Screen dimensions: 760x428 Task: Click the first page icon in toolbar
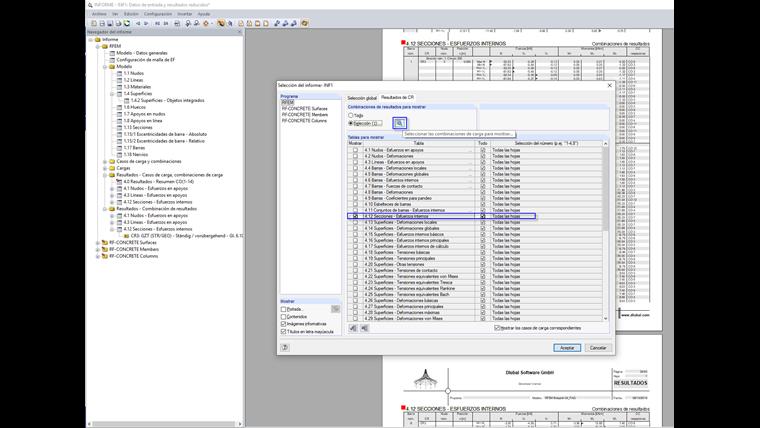pyautogui.click(x=158, y=23)
